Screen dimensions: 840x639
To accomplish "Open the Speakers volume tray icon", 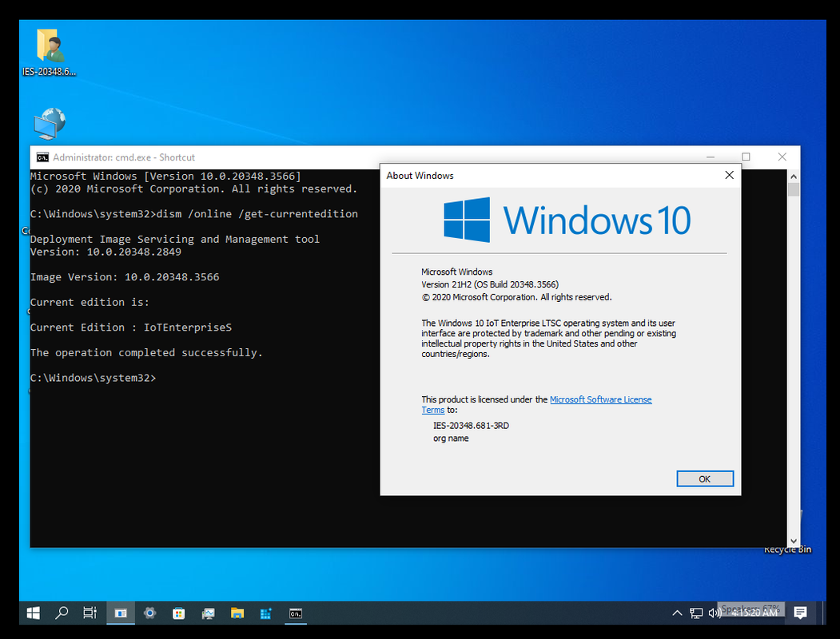I will pos(715,613).
